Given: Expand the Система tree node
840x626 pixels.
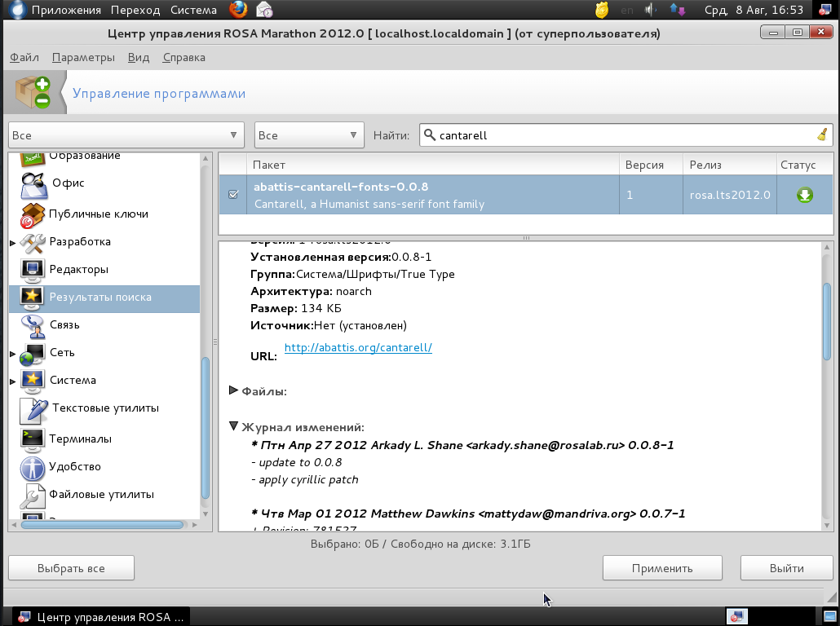Looking at the screenshot, I should pos(13,381).
